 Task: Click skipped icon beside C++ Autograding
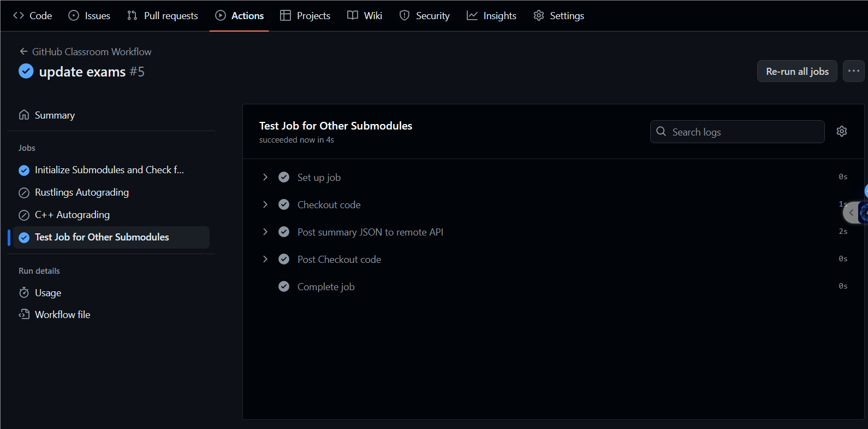pyautogui.click(x=24, y=215)
